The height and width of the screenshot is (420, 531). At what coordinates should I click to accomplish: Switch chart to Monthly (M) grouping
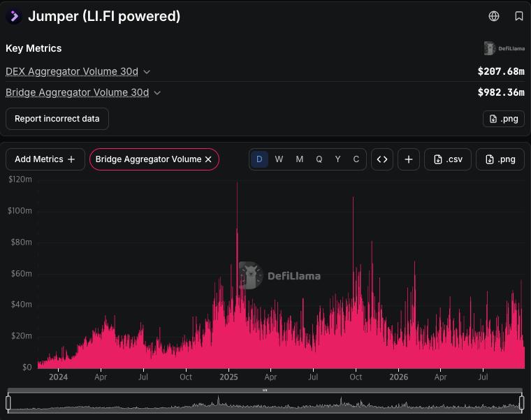pos(299,159)
